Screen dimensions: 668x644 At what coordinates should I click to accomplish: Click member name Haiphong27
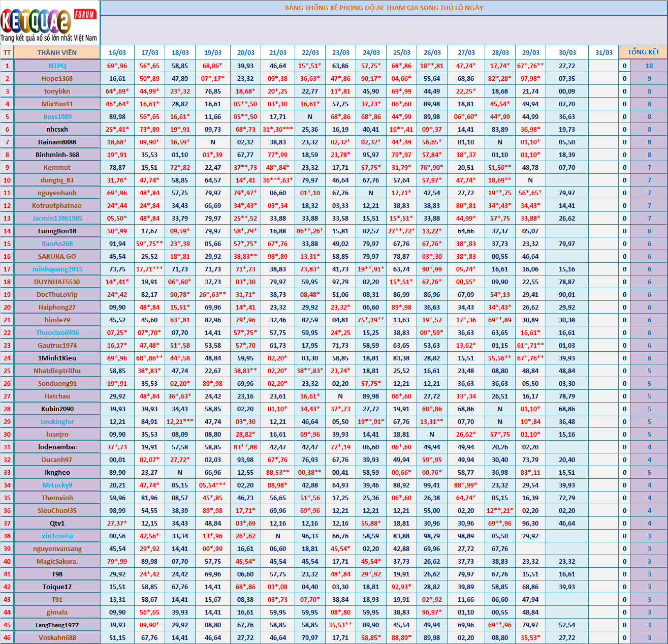(x=57, y=307)
